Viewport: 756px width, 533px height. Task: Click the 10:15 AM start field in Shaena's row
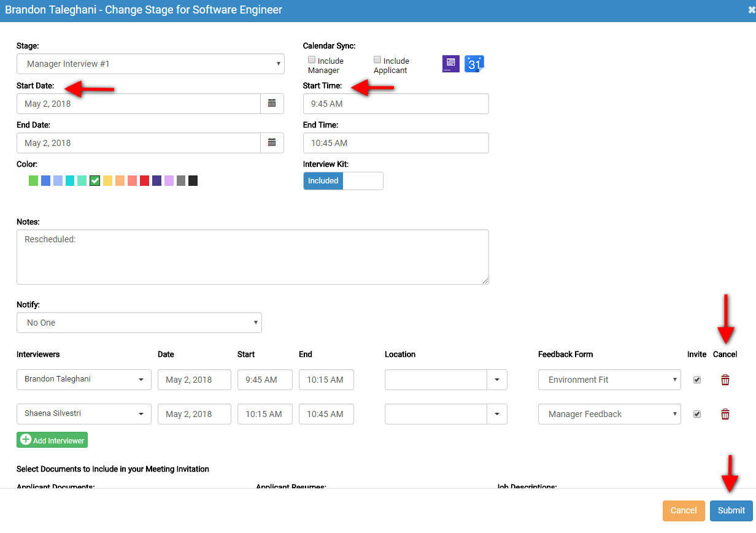(x=265, y=414)
